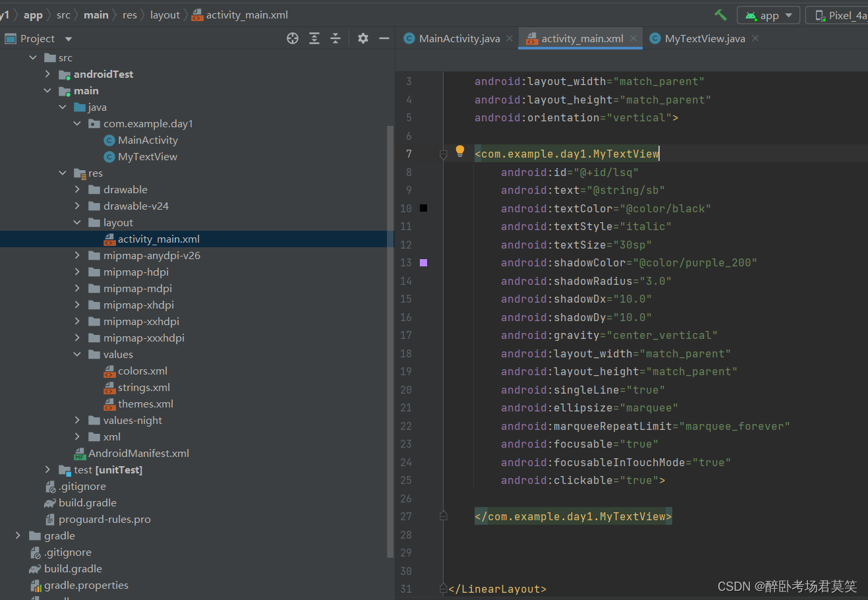Image resolution: width=868 pixels, height=600 pixels.
Task: Open the app module build.gradle under proguard
Action: 80,502
